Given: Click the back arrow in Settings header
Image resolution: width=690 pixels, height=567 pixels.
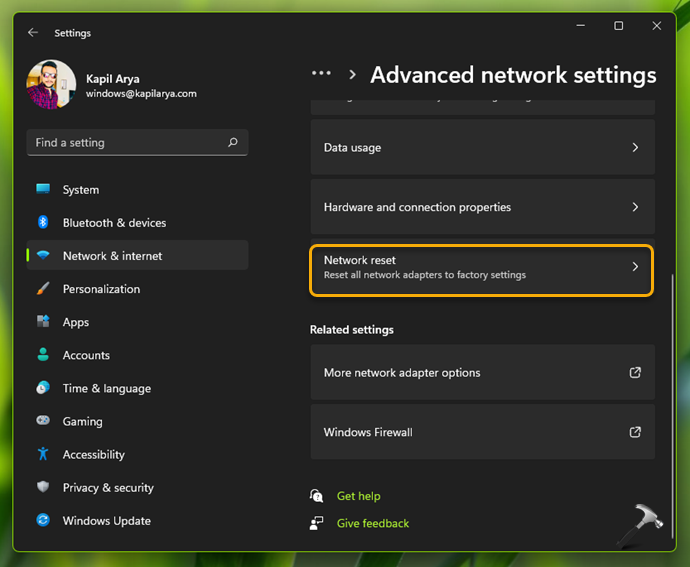Looking at the screenshot, I should click(33, 33).
